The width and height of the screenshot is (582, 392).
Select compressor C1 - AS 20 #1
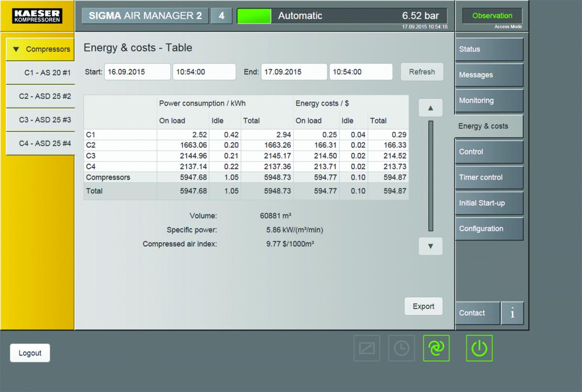pyautogui.click(x=40, y=73)
